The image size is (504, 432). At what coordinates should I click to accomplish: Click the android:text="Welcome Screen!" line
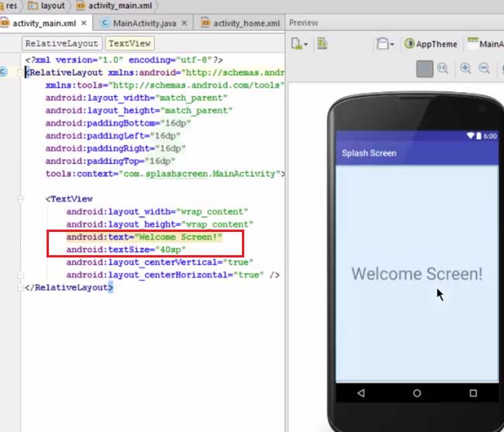point(144,237)
